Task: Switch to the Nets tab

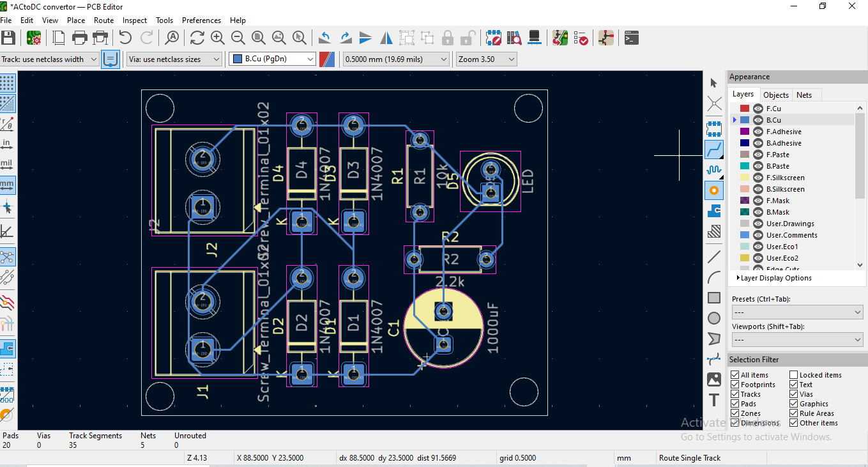Action: (x=804, y=95)
